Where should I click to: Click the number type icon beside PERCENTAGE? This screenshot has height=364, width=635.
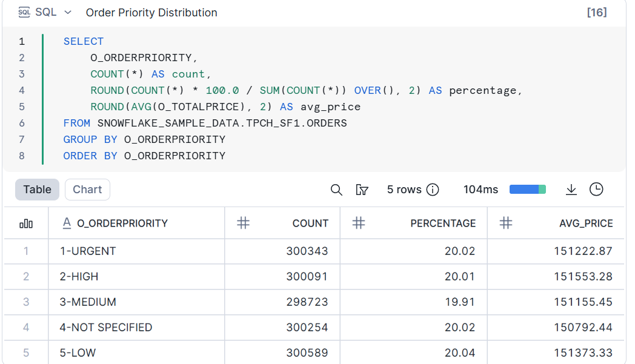359,223
